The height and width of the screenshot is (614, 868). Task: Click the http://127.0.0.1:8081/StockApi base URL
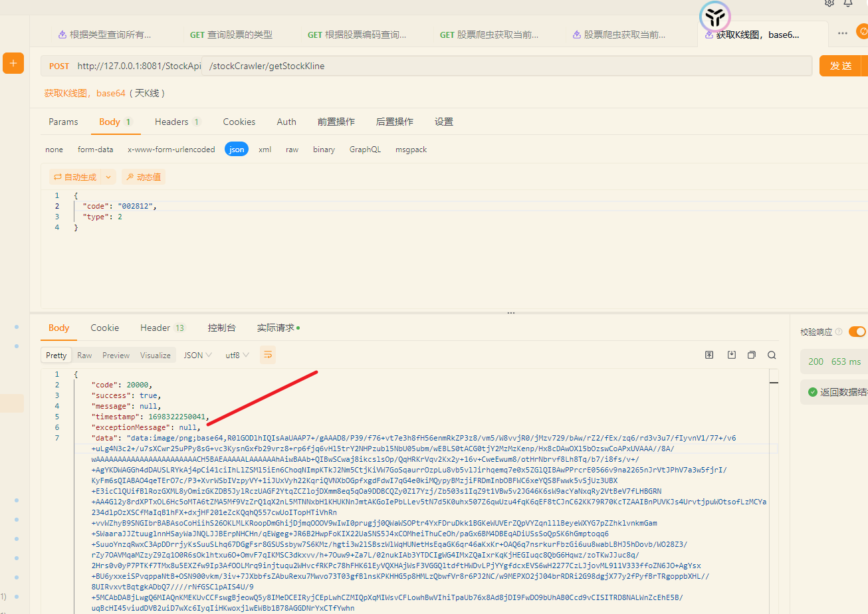pyautogui.click(x=139, y=66)
